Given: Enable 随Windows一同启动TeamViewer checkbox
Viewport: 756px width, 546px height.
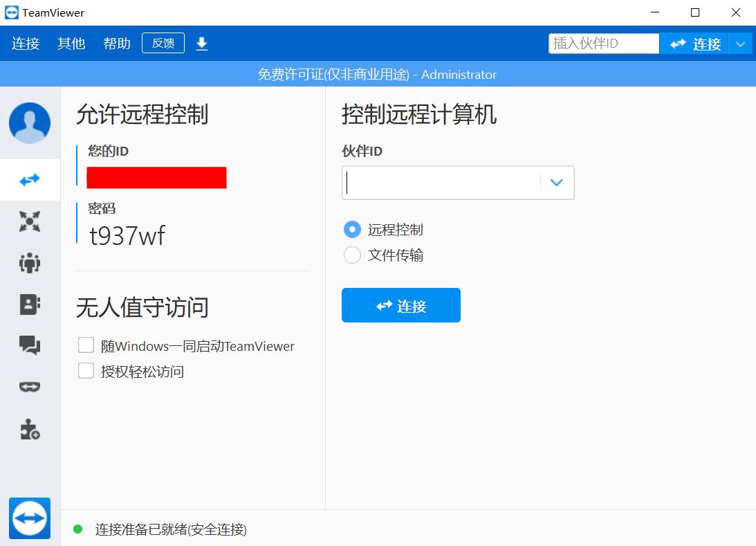Looking at the screenshot, I should (x=86, y=345).
